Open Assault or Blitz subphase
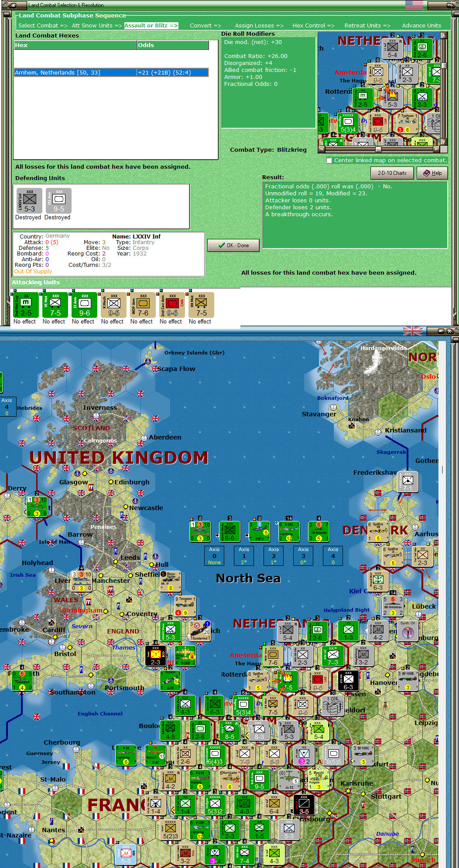 (151, 25)
